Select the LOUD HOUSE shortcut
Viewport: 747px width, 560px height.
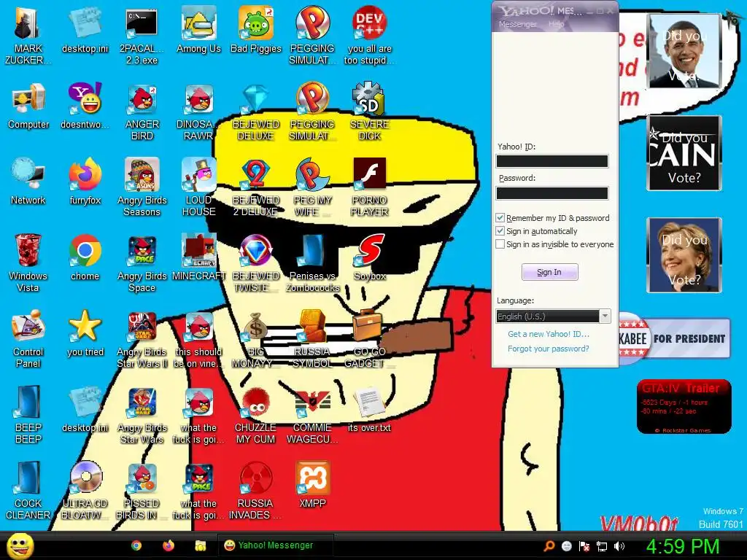[x=198, y=187]
